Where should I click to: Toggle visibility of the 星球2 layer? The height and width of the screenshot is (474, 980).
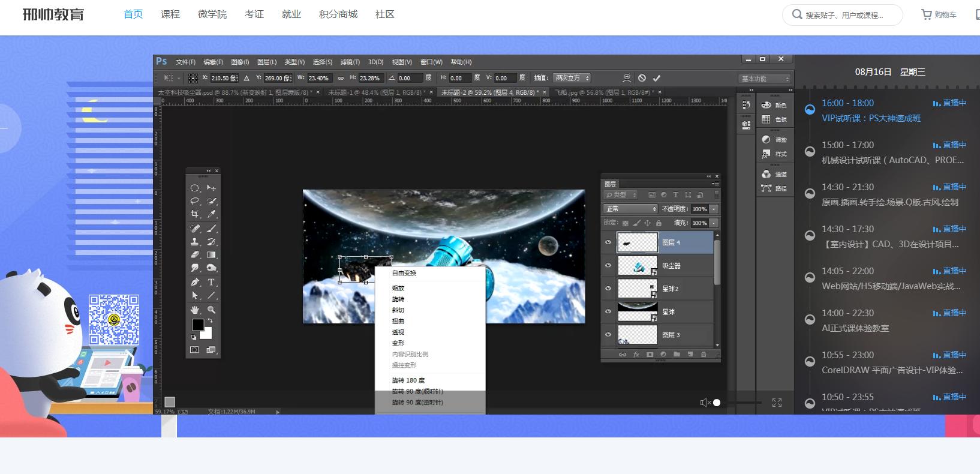(x=608, y=289)
